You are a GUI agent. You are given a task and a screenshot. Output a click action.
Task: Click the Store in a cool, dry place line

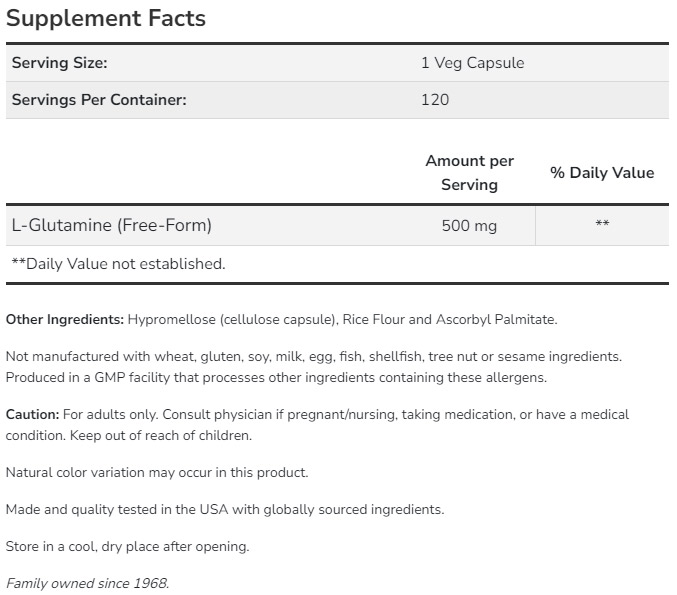[x=127, y=547]
